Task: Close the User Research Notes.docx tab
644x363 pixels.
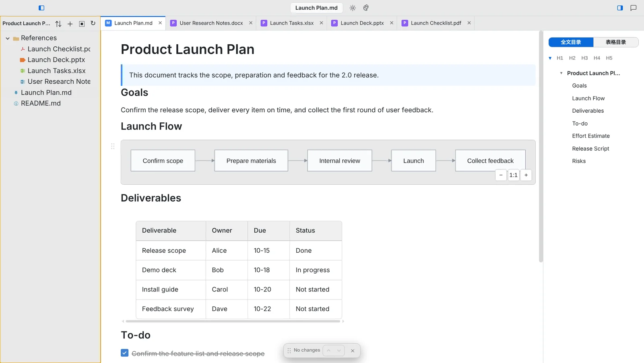Action: [x=251, y=23]
